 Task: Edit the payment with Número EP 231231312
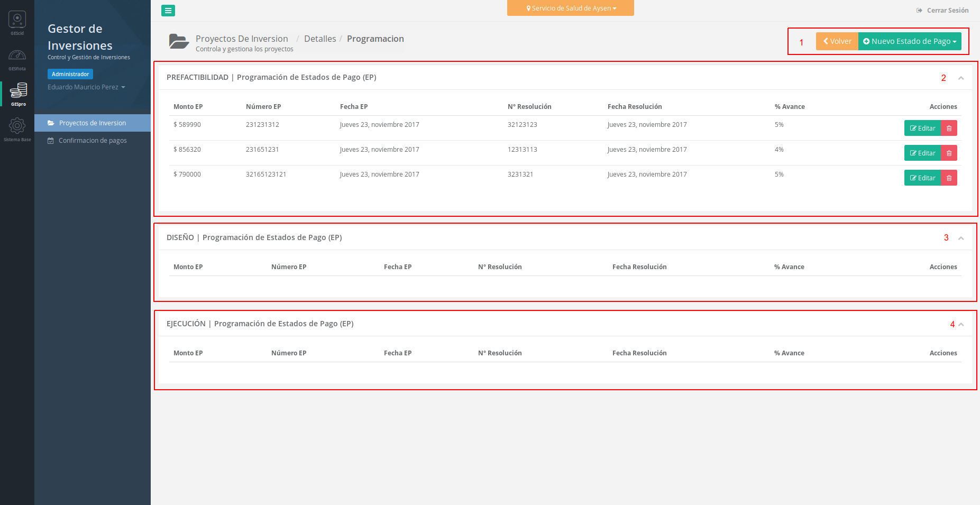coord(922,128)
